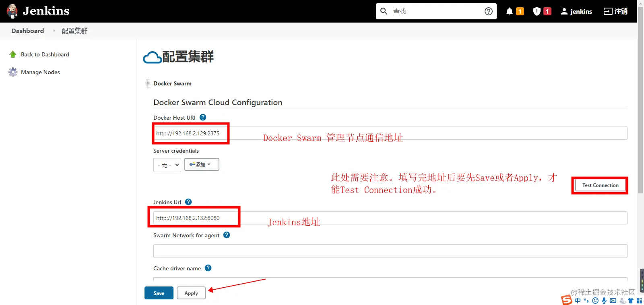Show help for Docker Host URI
The width and height of the screenshot is (644, 305).
tap(203, 117)
